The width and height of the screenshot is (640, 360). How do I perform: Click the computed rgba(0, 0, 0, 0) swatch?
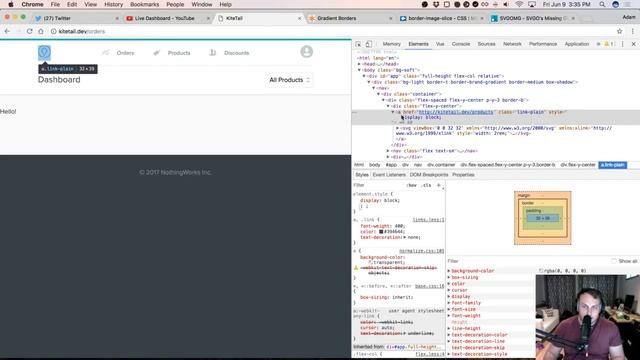pos(541,271)
